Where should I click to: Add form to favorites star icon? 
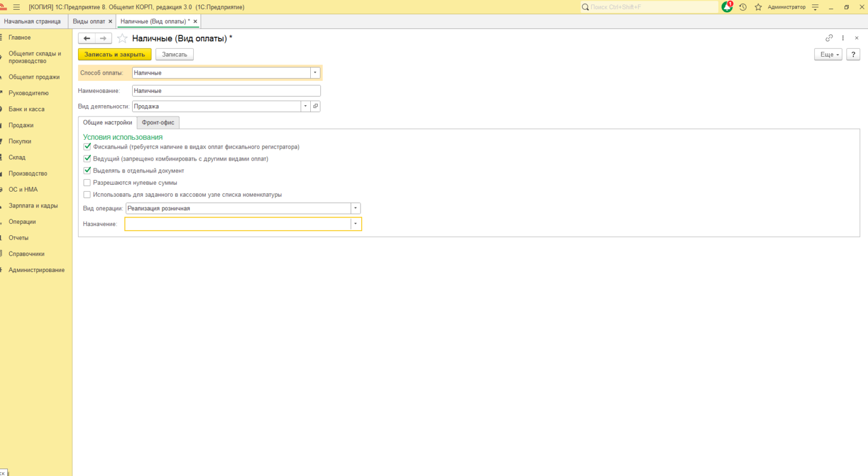tap(122, 38)
